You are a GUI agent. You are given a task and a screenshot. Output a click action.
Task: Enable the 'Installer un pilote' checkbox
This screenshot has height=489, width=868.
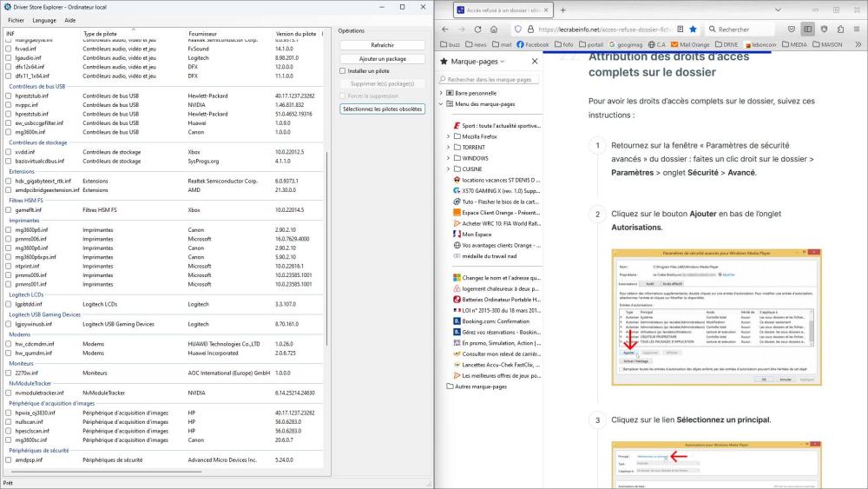coord(342,70)
